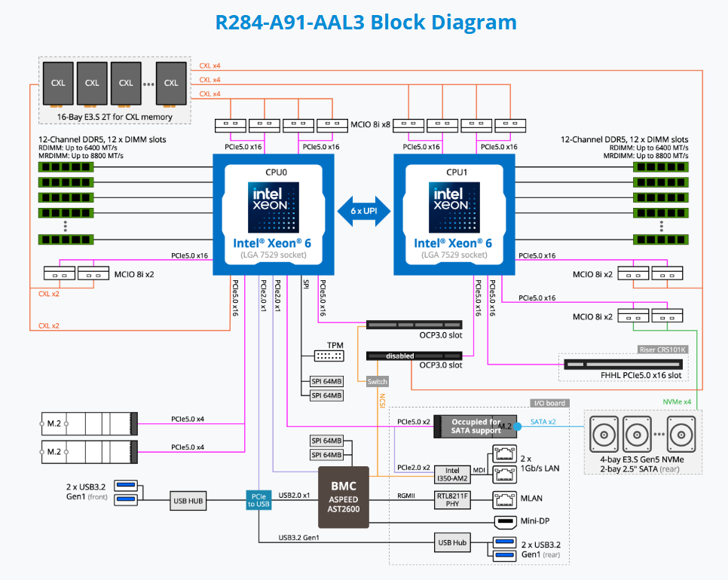Select the PCIe to USB bridge block
This screenshot has width=728, height=580.
point(258,499)
